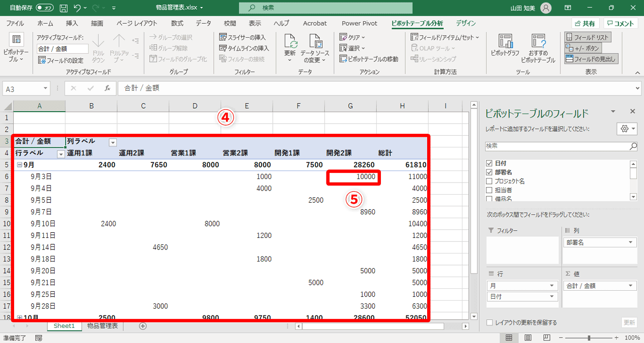Switch to the データ tab

click(x=203, y=23)
